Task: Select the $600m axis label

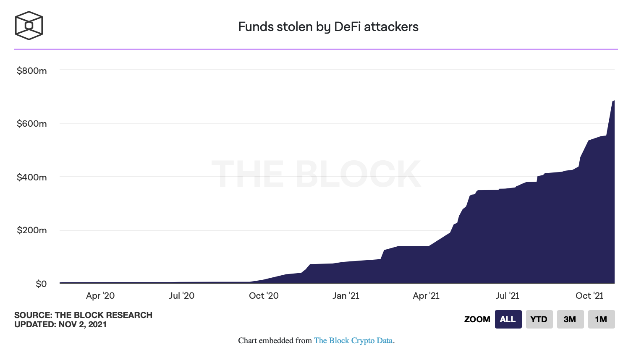Action: point(32,124)
